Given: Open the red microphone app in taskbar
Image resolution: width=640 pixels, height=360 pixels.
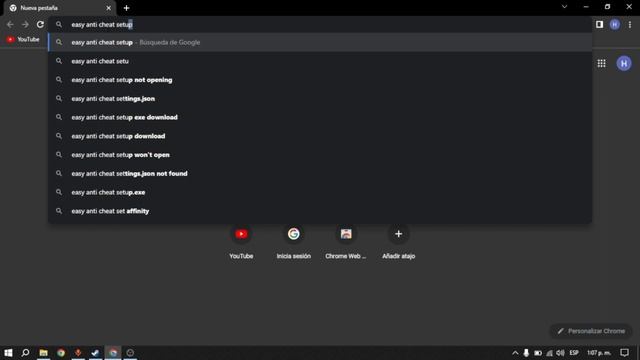Looking at the screenshot, I should 78,353.
